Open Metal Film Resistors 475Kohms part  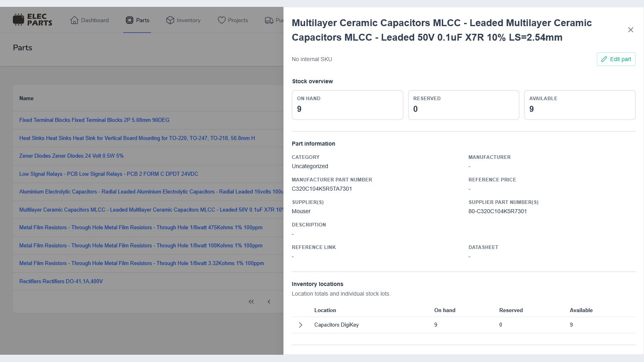[x=141, y=227]
